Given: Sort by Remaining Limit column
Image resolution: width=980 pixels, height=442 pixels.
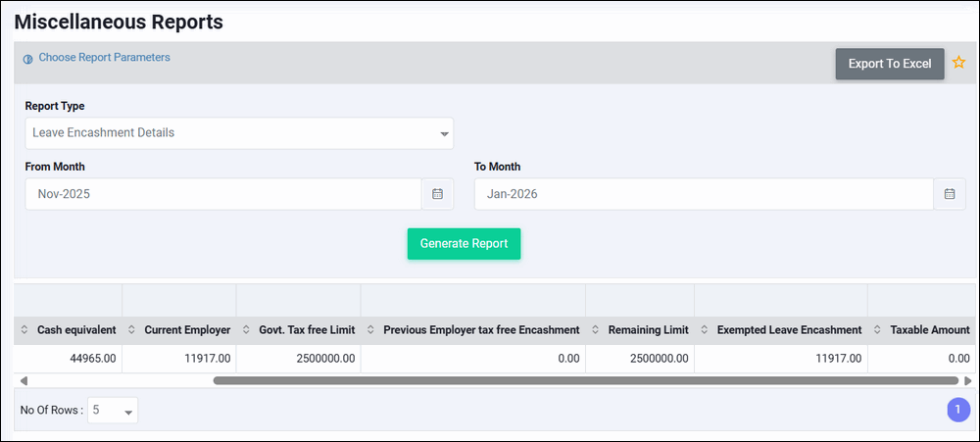Looking at the screenshot, I should click(x=596, y=330).
